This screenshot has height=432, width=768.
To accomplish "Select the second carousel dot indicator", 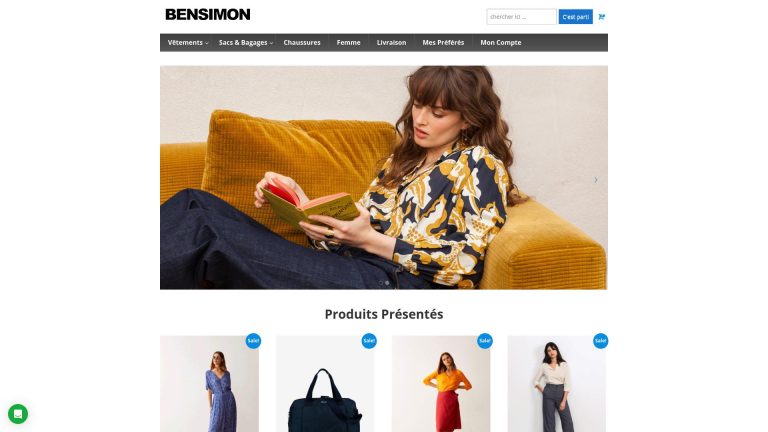I will [387, 283].
